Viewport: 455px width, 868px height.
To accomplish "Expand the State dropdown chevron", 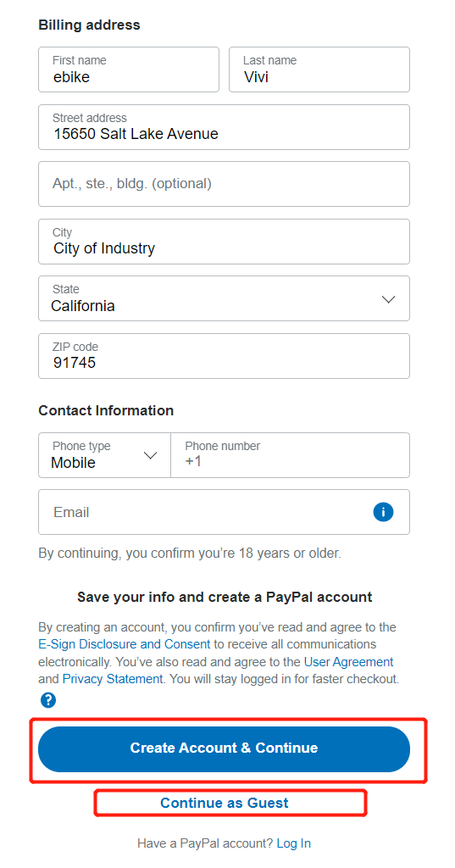I will click(x=389, y=299).
